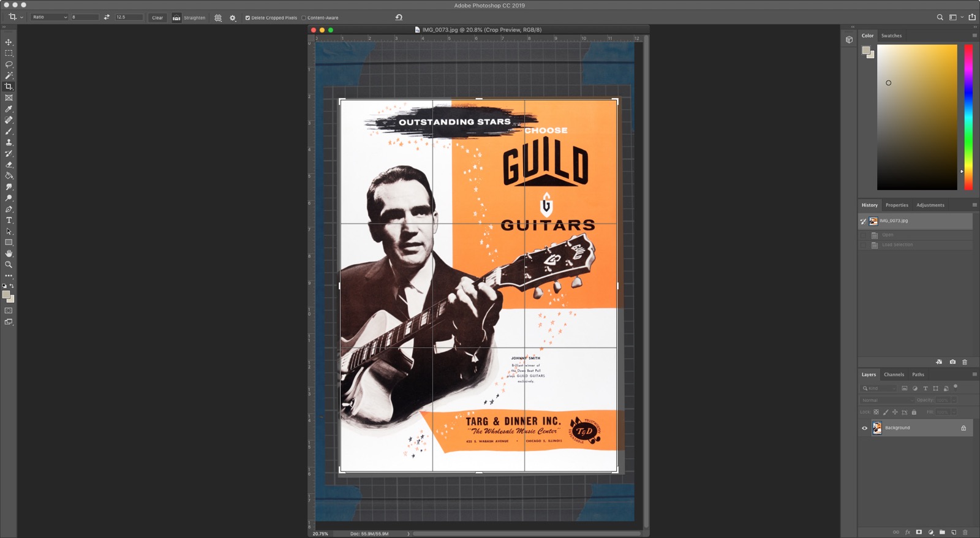Toggle Quick Mask mode
Viewport: 980px width, 538px height.
pos(9,311)
